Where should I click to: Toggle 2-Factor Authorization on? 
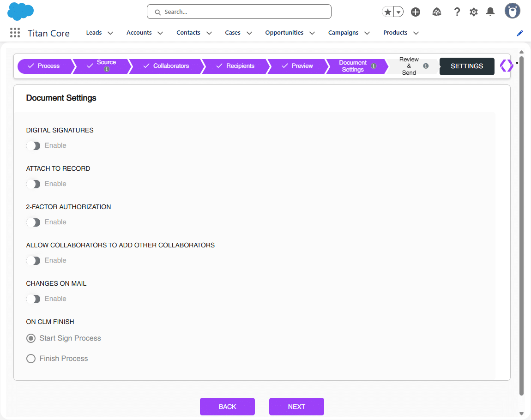(33, 222)
